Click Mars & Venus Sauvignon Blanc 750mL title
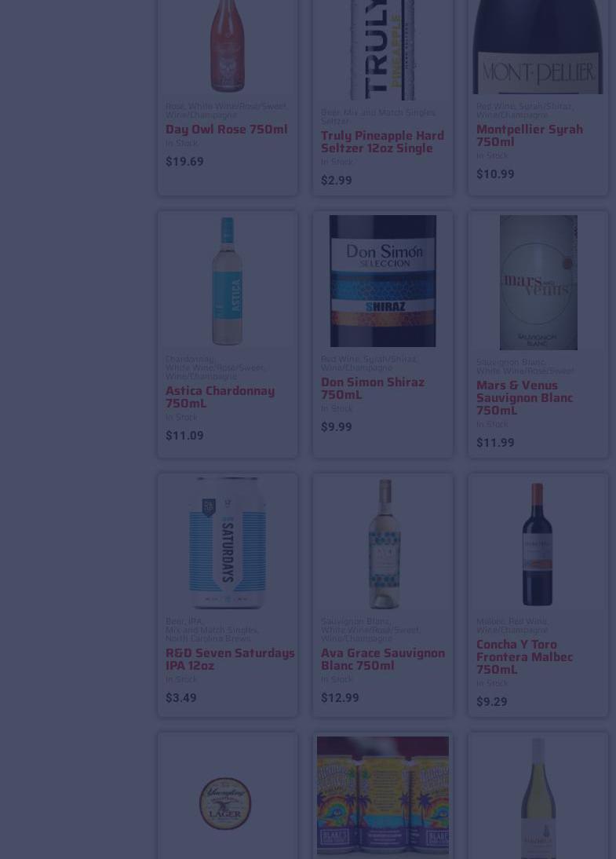The width and height of the screenshot is (616, 859). pyautogui.click(x=524, y=398)
